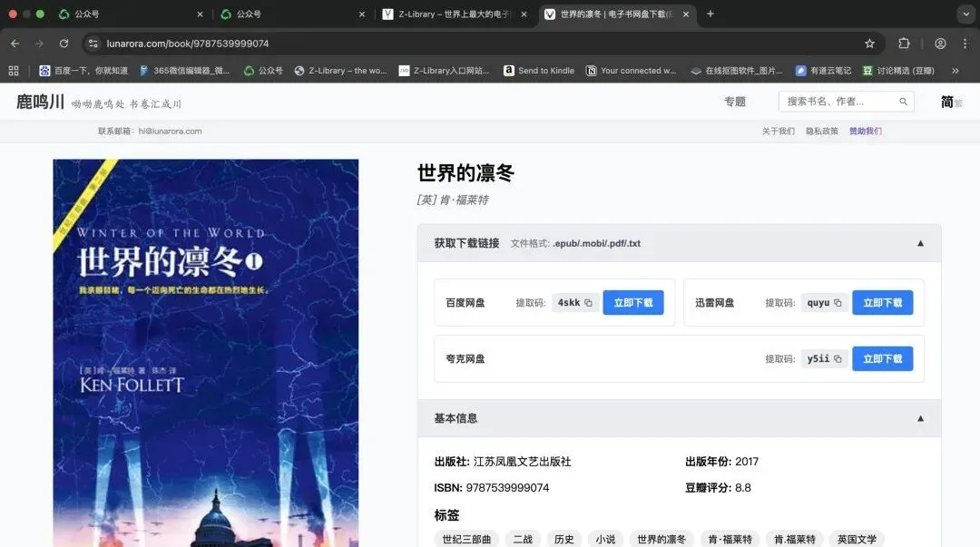Screen dimensions: 980x547
Task: Open the apps grid in bookmarks bar
Action: (14, 71)
